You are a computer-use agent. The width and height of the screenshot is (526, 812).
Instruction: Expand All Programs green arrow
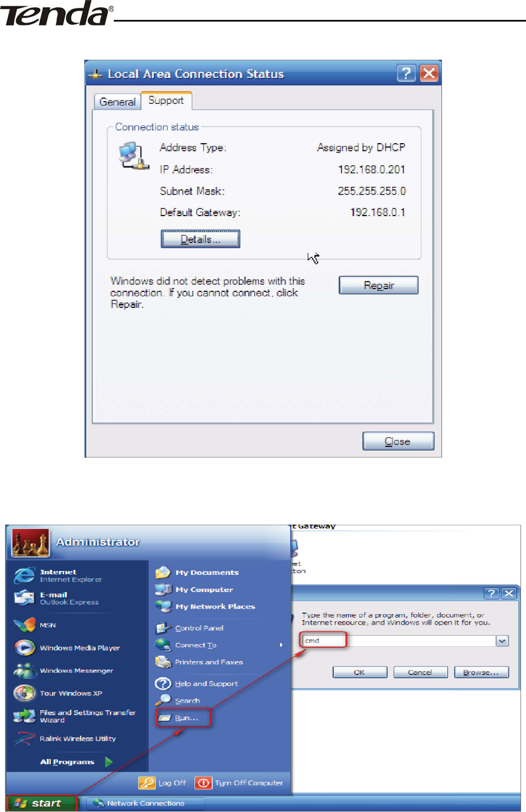coord(109,762)
